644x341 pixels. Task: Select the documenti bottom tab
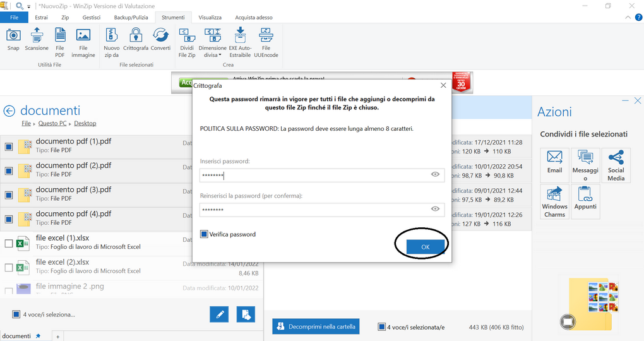point(16,336)
